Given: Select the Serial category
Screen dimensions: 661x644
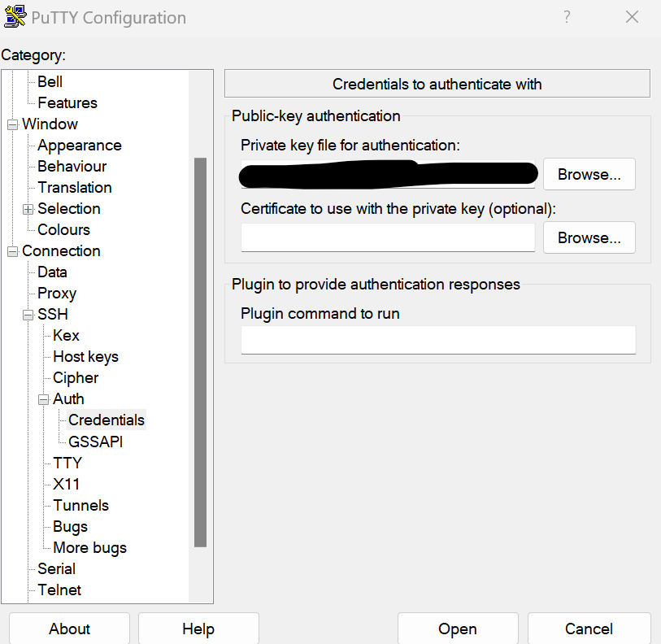Looking at the screenshot, I should [56, 568].
